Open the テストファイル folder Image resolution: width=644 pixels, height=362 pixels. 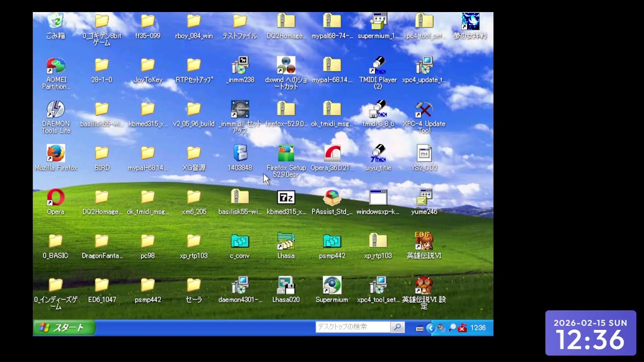[240, 22]
